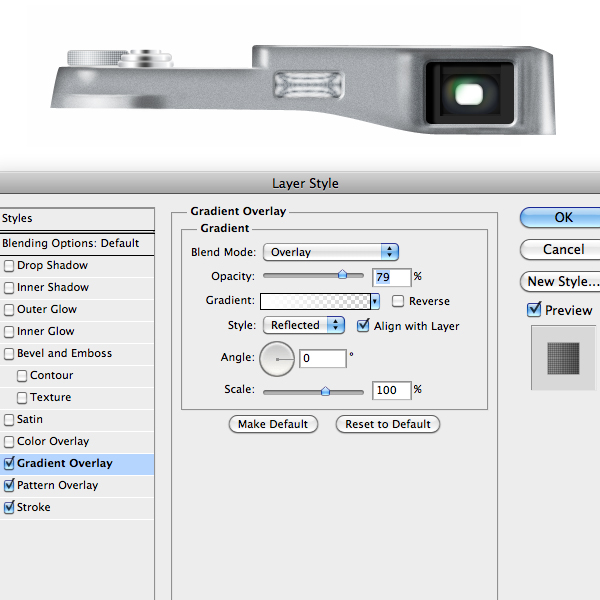Select the Color Overlay row label

point(53,442)
